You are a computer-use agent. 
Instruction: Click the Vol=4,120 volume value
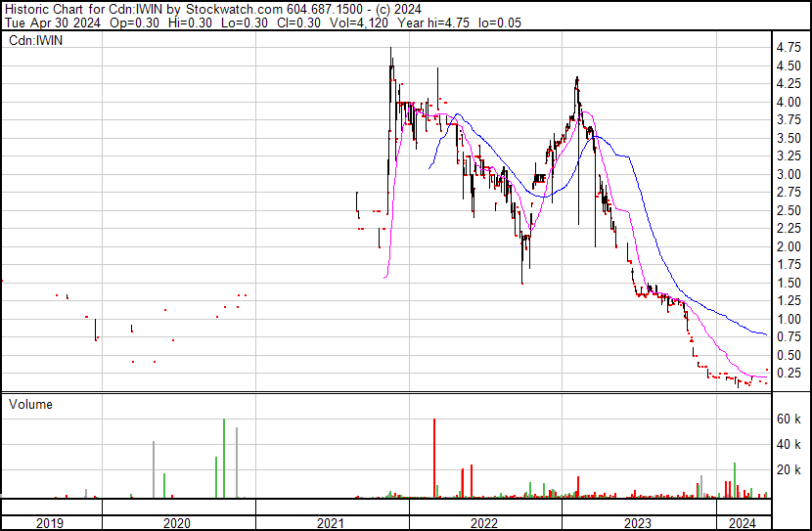click(x=358, y=22)
